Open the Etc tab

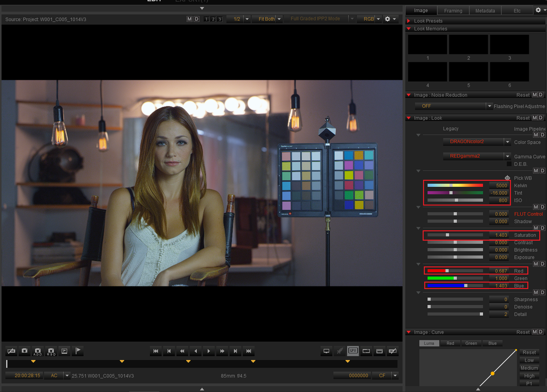(517, 11)
